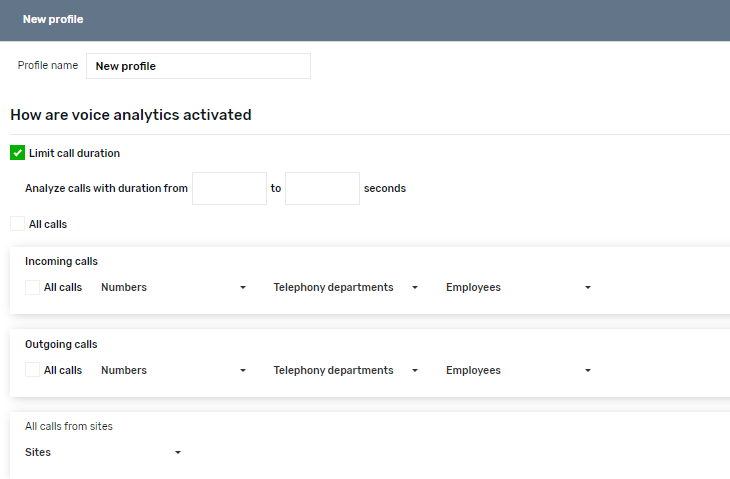The width and height of the screenshot is (730, 479).
Task: Open Incoming calls Employees dropdown arrow
Action: click(x=587, y=288)
